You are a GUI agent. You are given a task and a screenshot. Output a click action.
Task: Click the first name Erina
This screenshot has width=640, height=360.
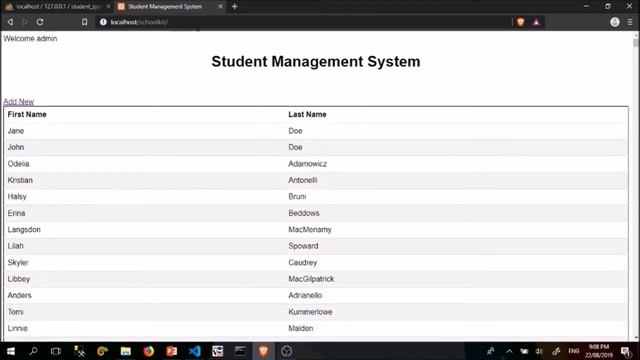(16, 213)
